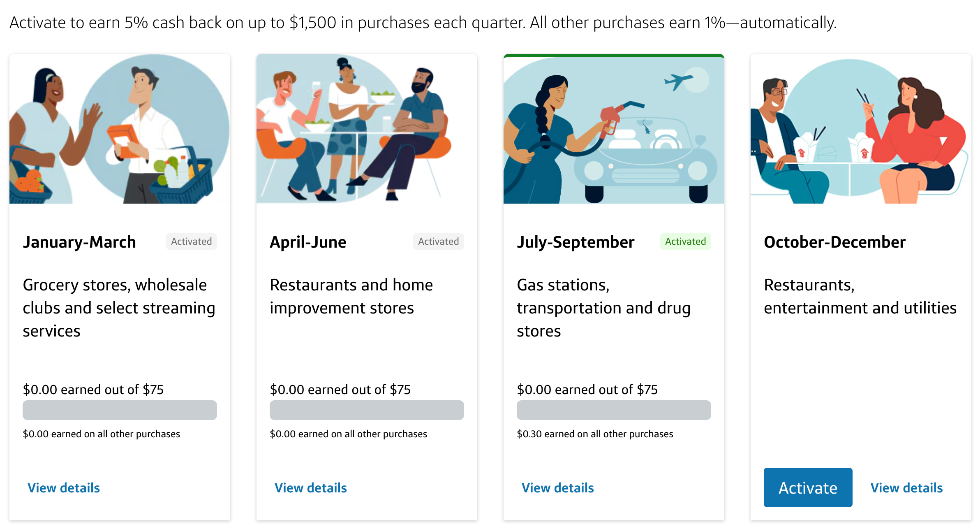Click the restaurant dining illustration for April-June
Viewport: 980px width, 529px height.
367,129
